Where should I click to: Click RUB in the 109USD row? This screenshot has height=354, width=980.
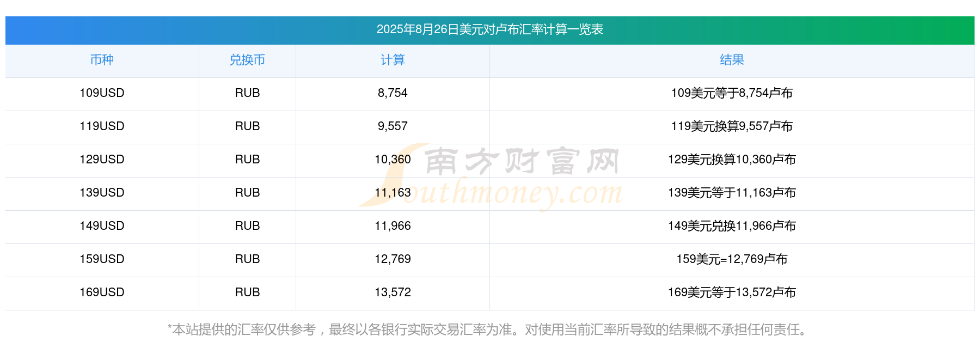click(x=247, y=93)
